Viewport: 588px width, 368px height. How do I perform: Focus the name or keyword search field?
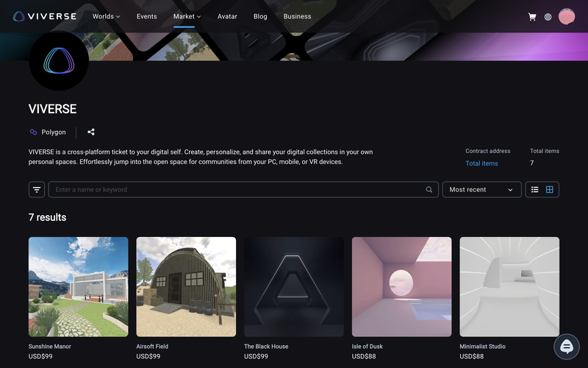pyautogui.click(x=243, y=190)
